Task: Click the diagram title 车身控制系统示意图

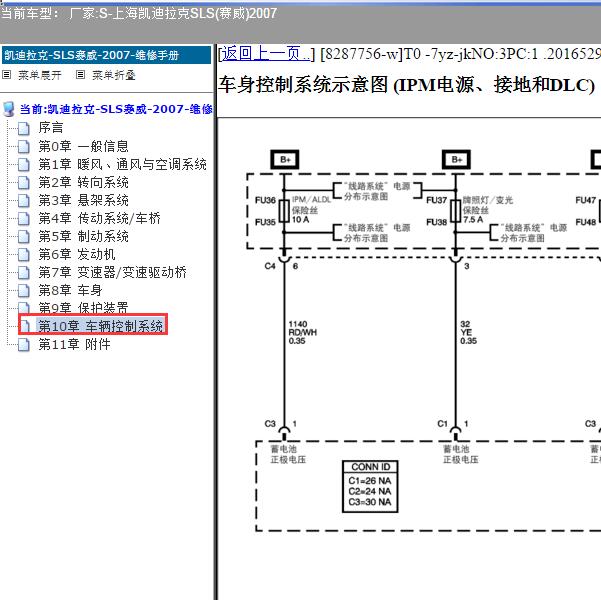Action: click(x=406, y=85)
